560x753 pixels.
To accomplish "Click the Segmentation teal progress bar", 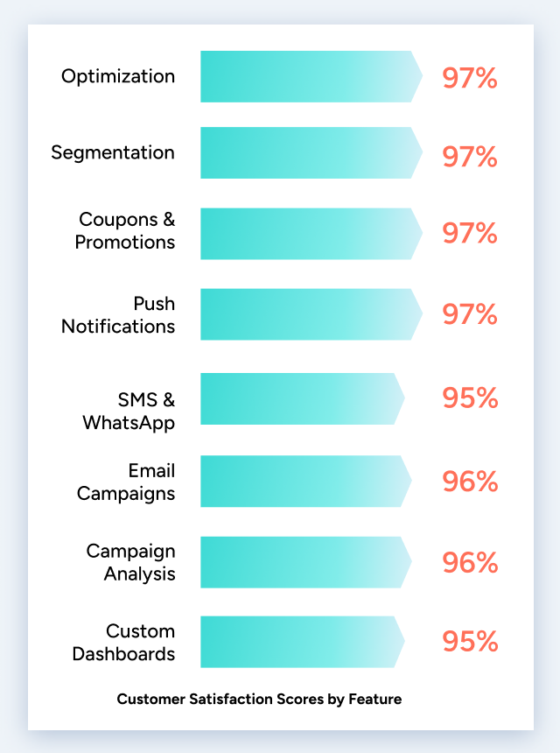I will (306, 153).
